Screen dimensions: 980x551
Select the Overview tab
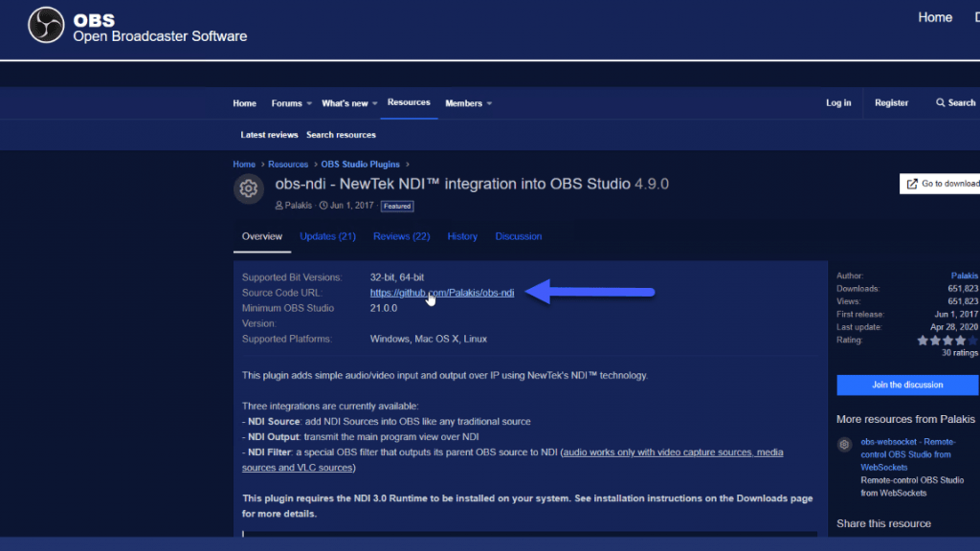pyautogui.click(x=262, y=237)
